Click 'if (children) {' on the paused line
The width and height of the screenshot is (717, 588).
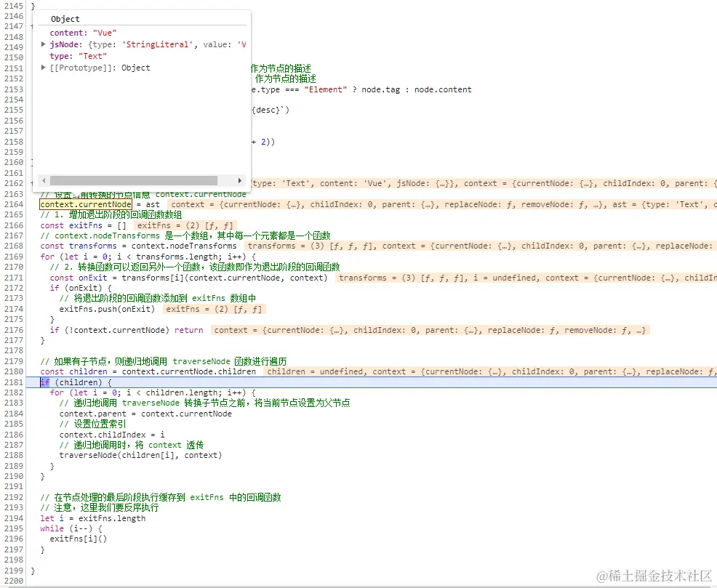click(76, 382)
